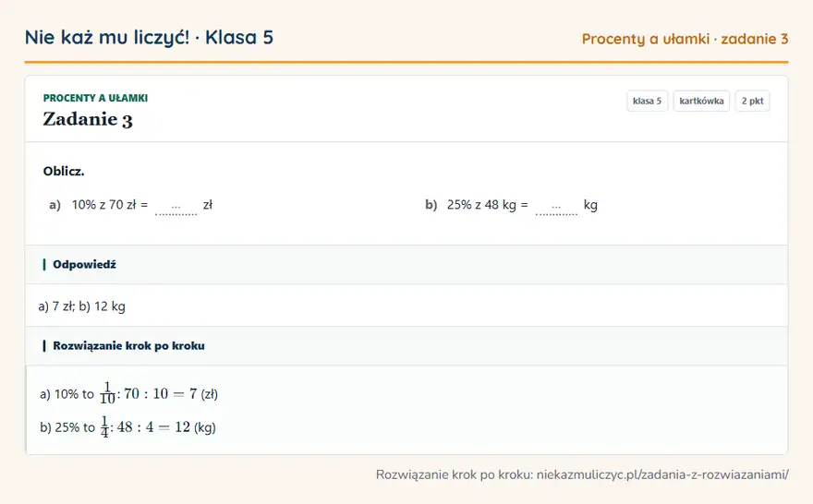
Task: Click the answer blank for 25% z 48 kg
Action: [x=556, y=207]
